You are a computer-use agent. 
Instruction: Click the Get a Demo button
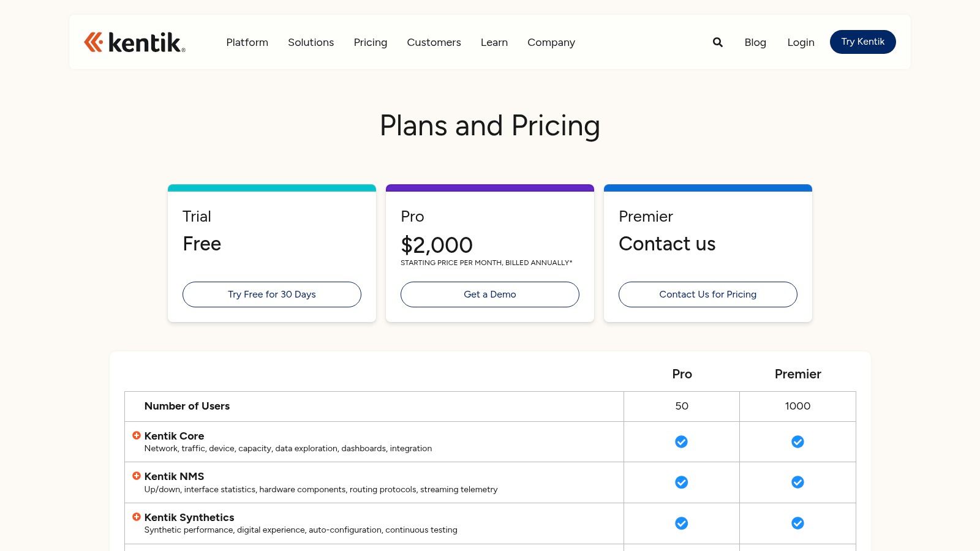click(489, 294)
